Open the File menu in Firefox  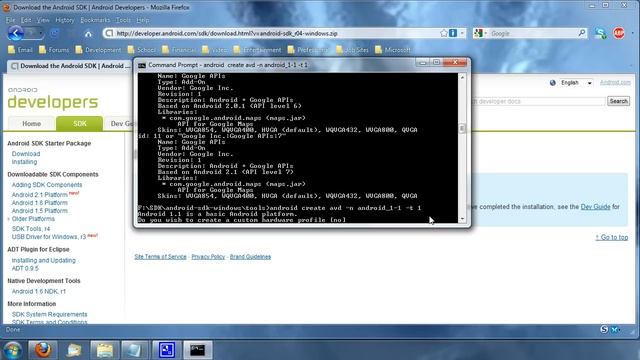pos(11,20)
